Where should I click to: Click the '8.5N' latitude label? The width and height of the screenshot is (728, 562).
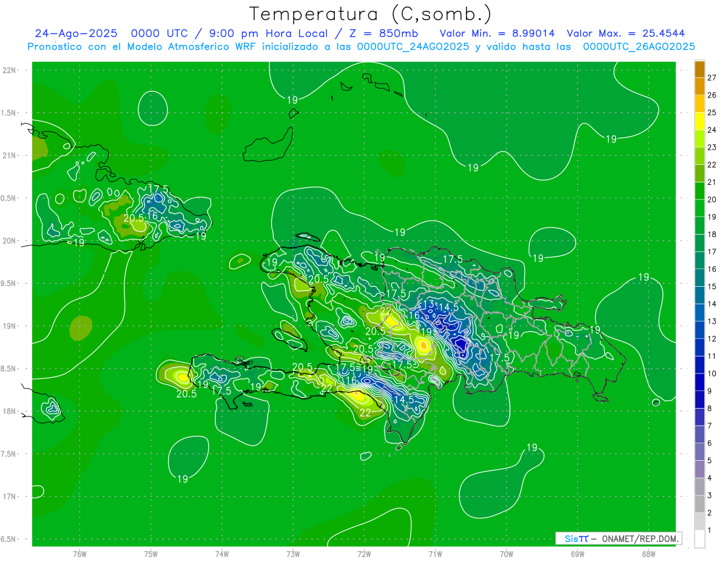9,369
